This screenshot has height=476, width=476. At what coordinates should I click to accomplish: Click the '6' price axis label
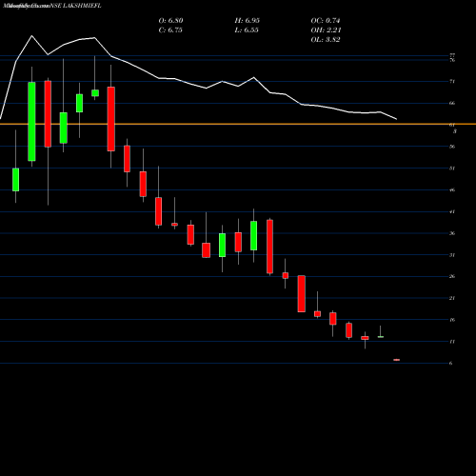click(x=451, y=364)
